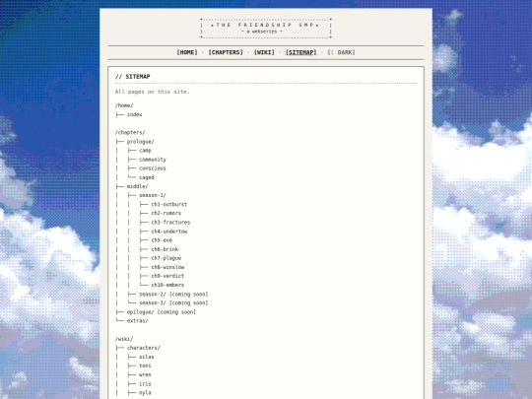Open the silas character page

tap(147, 357)
